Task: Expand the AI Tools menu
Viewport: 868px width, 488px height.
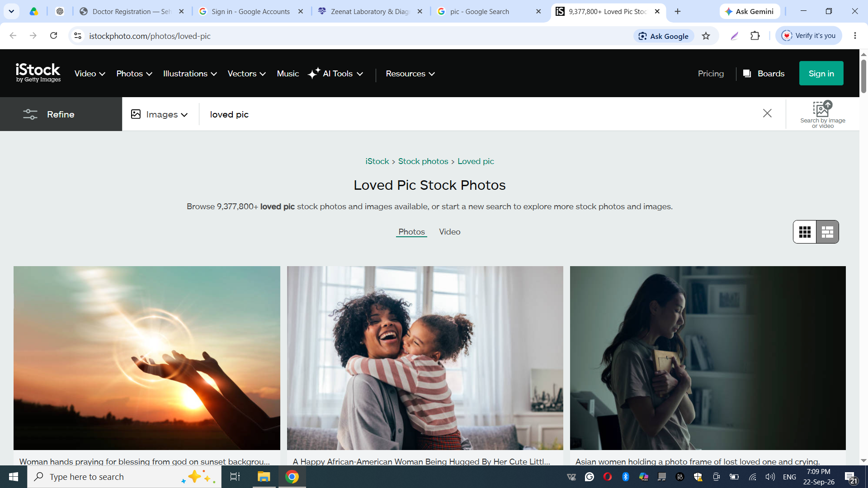Action: [335, 74]
